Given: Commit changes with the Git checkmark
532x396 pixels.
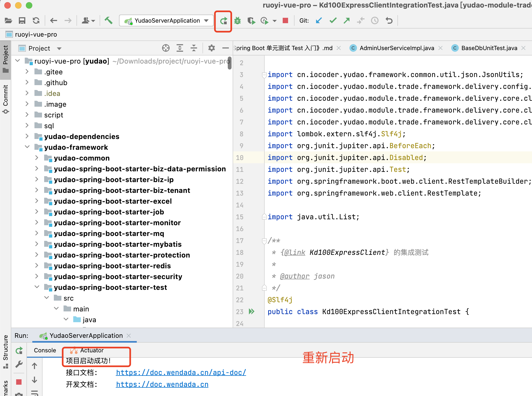Looking at the screenshot, I should click(333, 20).
